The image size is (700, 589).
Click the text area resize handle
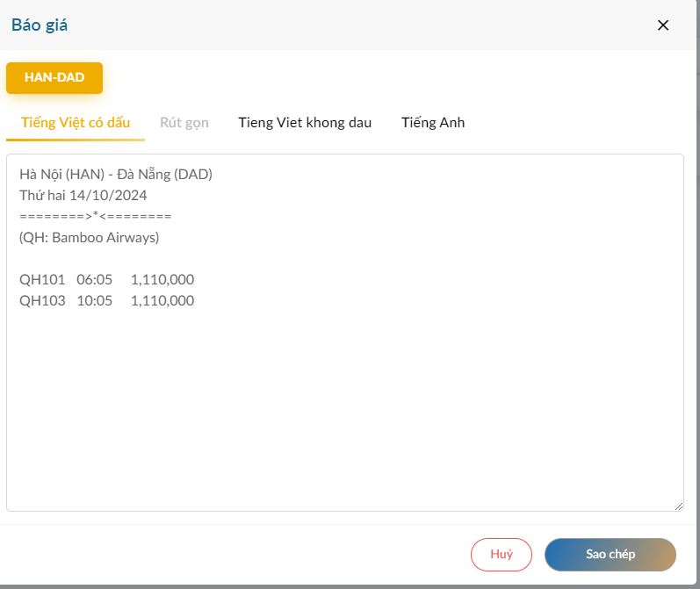tap(678, 506)
